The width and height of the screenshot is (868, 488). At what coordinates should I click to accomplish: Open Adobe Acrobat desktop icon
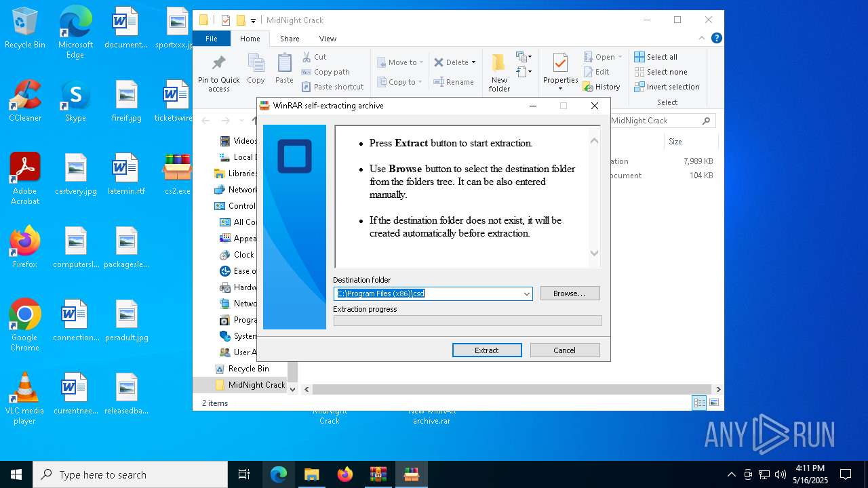(x=25, y=178)
